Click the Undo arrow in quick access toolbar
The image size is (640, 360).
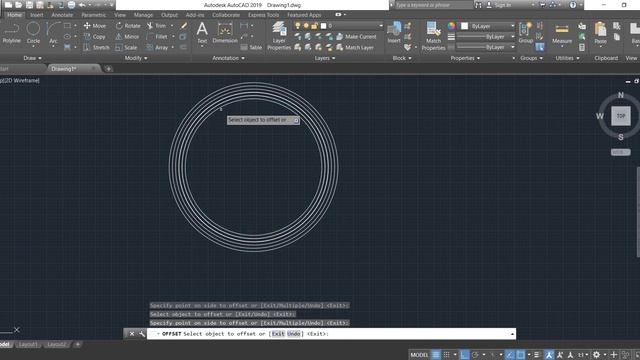[x=82, y=5]
